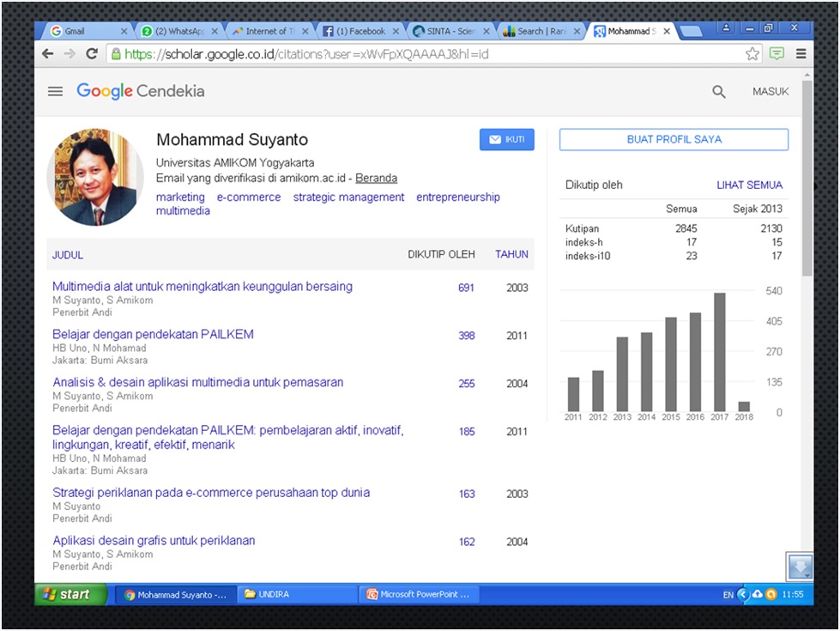This screenshot has height=631, width=840.
Task: Click the scroll-down arrow widget at bottom right
Action: [800, 566]
